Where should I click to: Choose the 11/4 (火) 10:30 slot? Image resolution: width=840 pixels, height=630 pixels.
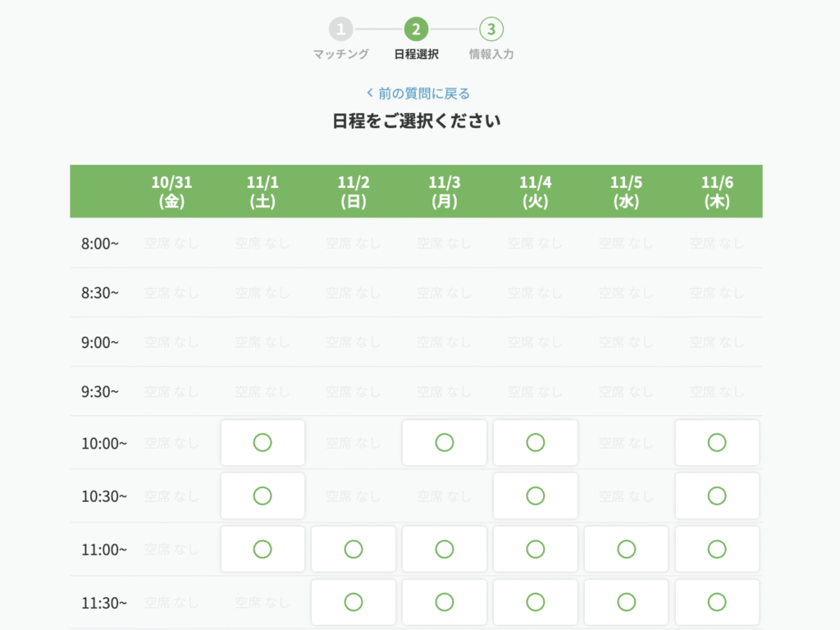[x=536, y=495]
